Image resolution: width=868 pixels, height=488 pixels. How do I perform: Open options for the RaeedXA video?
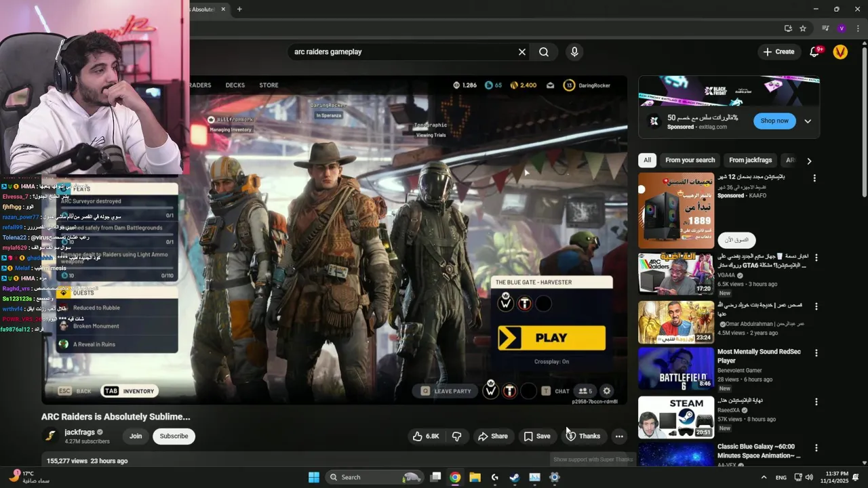pyautogui.click(x=816, y=402)
